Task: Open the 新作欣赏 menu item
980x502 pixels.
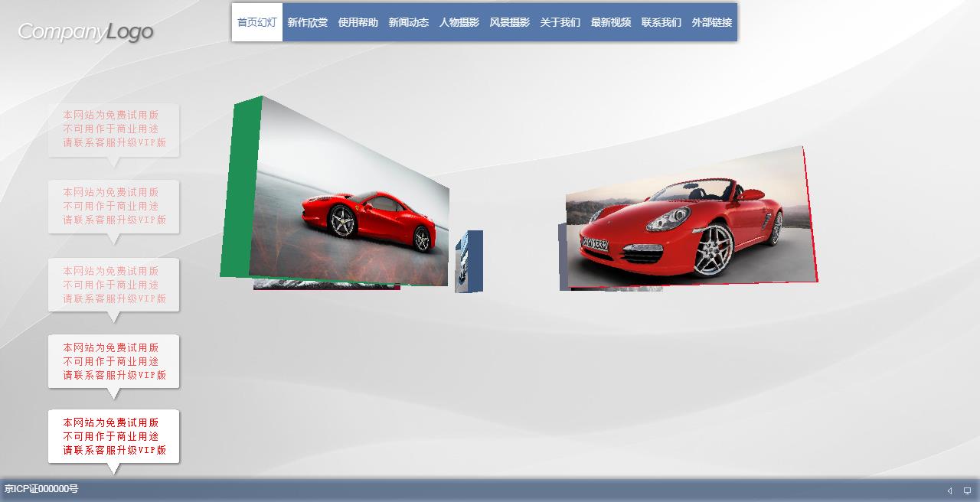Action: pos(308,22)
